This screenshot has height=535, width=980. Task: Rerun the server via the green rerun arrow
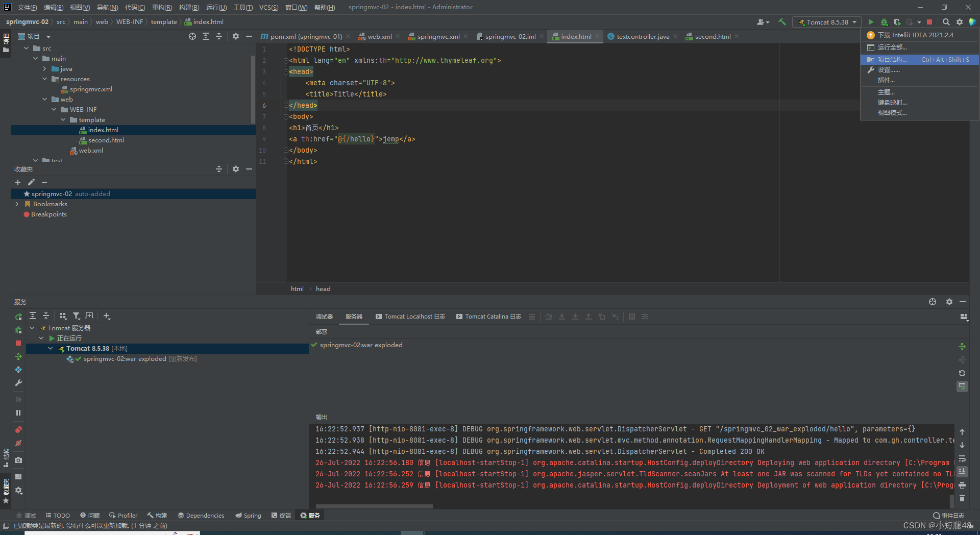coord(18,315)
